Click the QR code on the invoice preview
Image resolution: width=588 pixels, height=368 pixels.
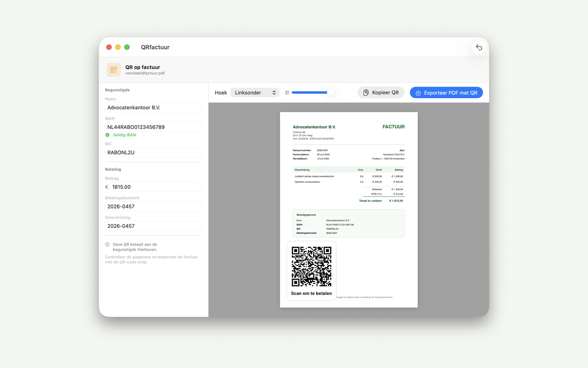click(312, 266)
